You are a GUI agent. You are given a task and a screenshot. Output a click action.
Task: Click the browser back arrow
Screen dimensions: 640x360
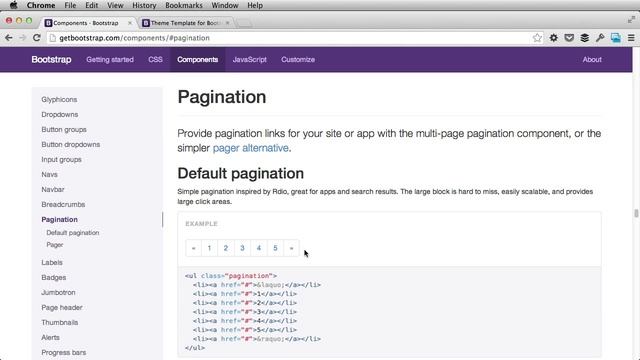coord(9,38)
